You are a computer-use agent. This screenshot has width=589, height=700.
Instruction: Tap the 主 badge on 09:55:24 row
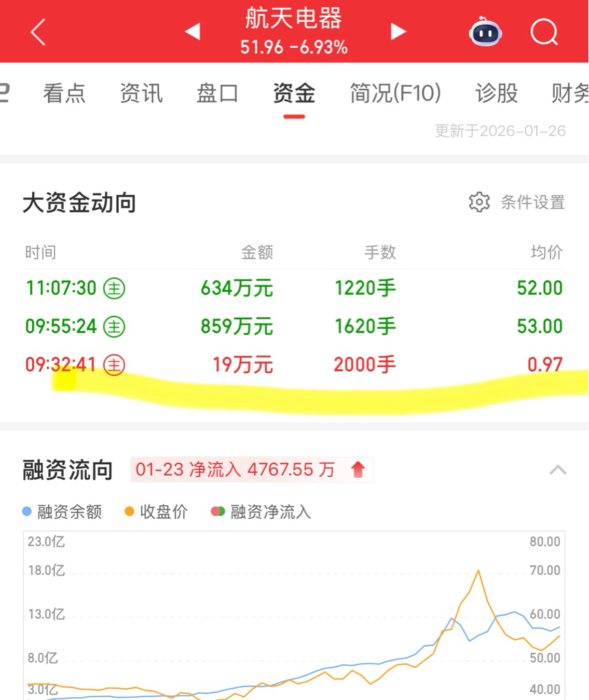point(114,326)
